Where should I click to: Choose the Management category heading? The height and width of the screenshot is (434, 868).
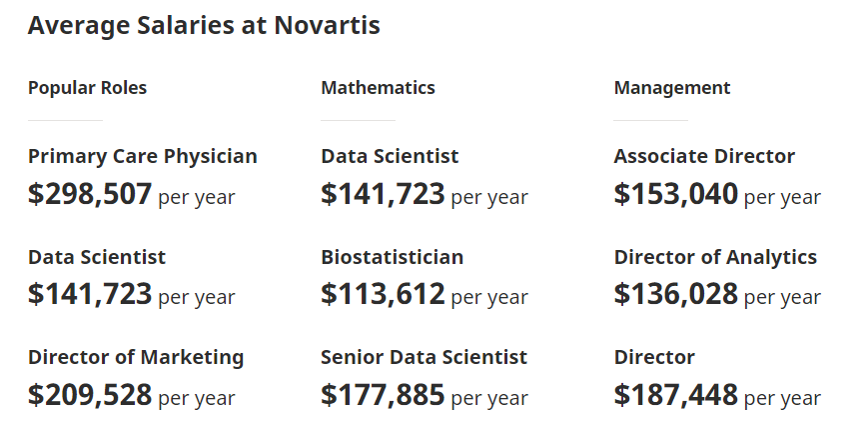coord(671,88)
